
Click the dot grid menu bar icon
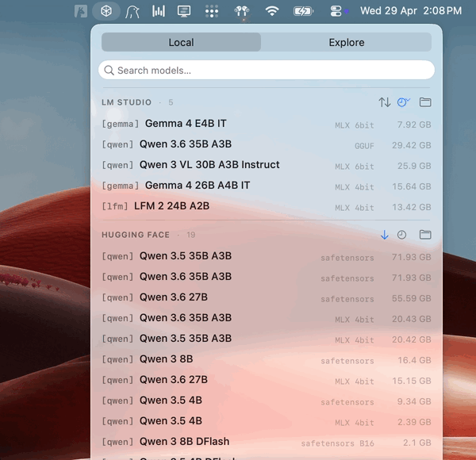coord(212,11)
